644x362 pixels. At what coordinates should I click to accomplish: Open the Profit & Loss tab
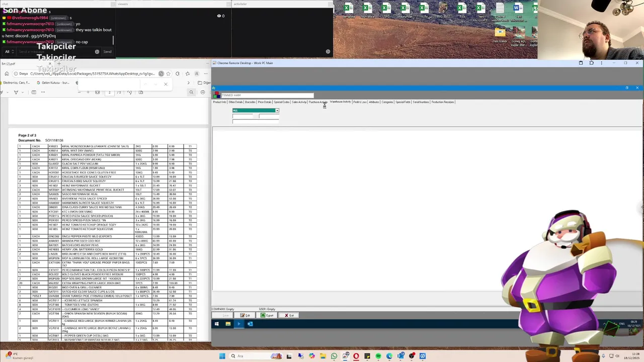coord(360,102)
